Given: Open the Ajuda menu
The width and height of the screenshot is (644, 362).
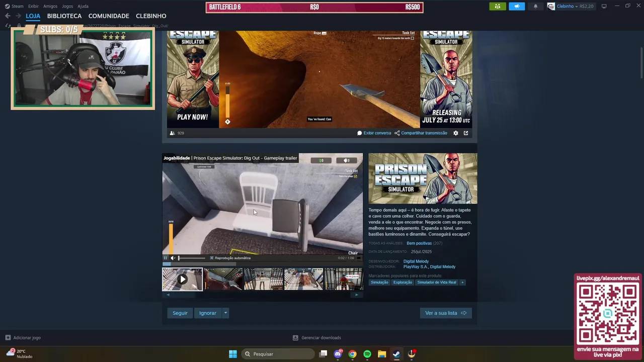Looking at the screenshot, I should click(83, 6).
